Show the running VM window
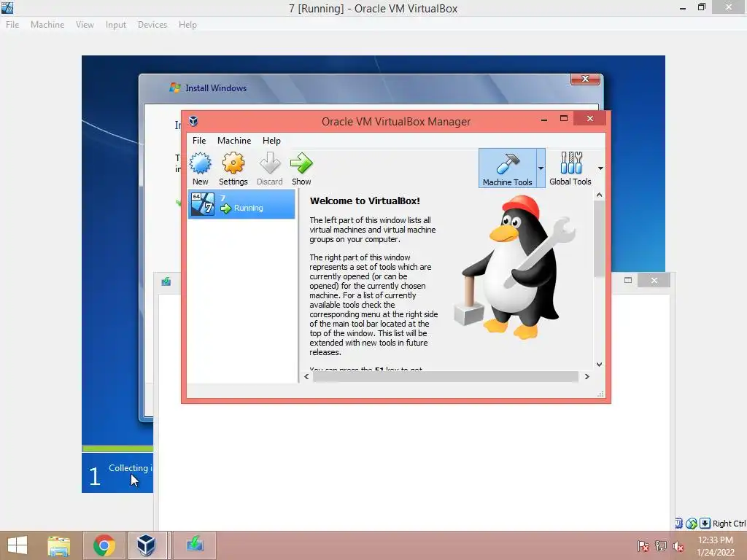 click(x=301, y=168)
